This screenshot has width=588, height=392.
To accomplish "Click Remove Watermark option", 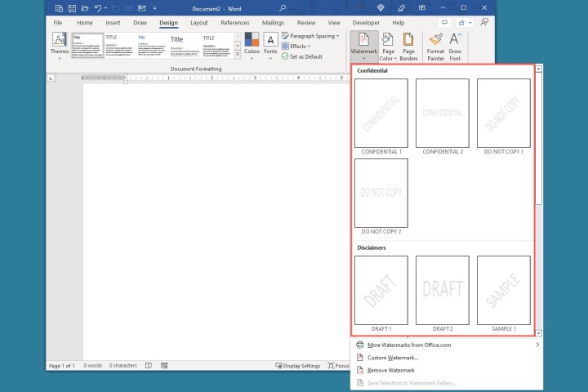I will 393,370.
